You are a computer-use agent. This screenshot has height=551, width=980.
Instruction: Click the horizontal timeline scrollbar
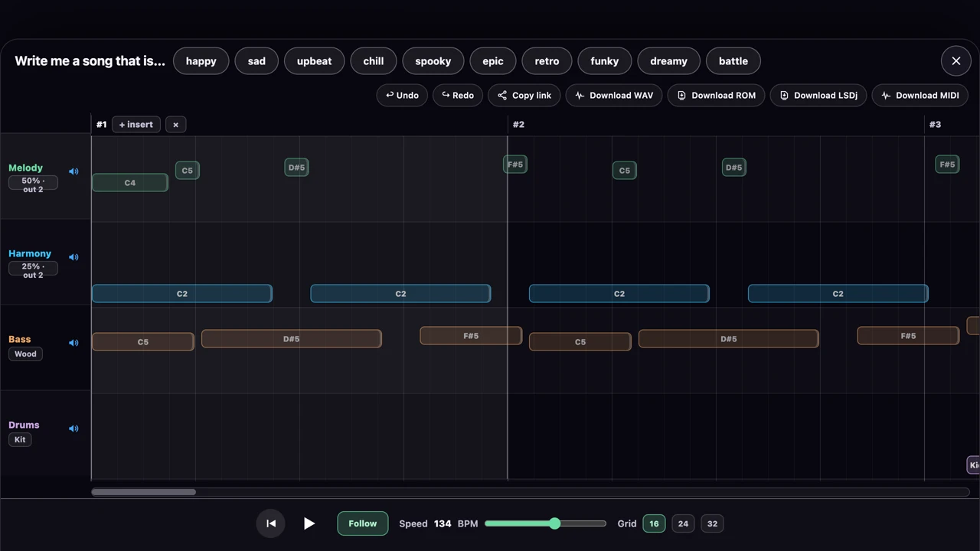pyautogui.click(x=143, y=492)
